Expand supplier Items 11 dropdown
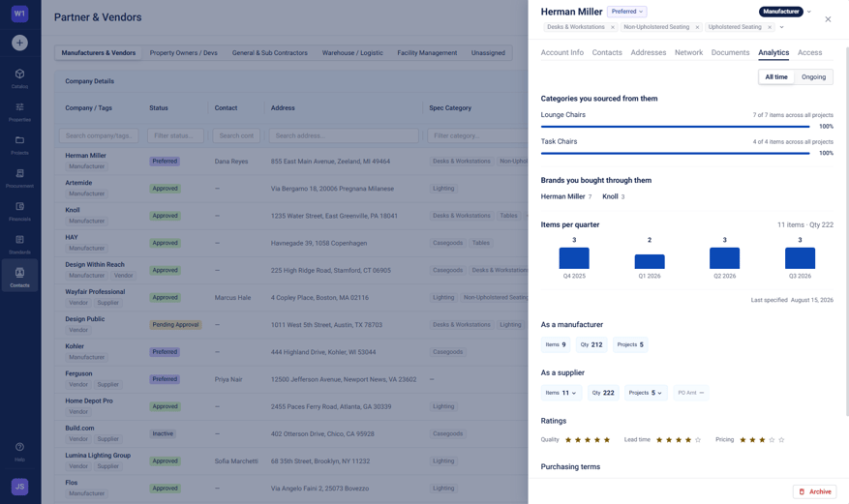 (x=561, y=393)
